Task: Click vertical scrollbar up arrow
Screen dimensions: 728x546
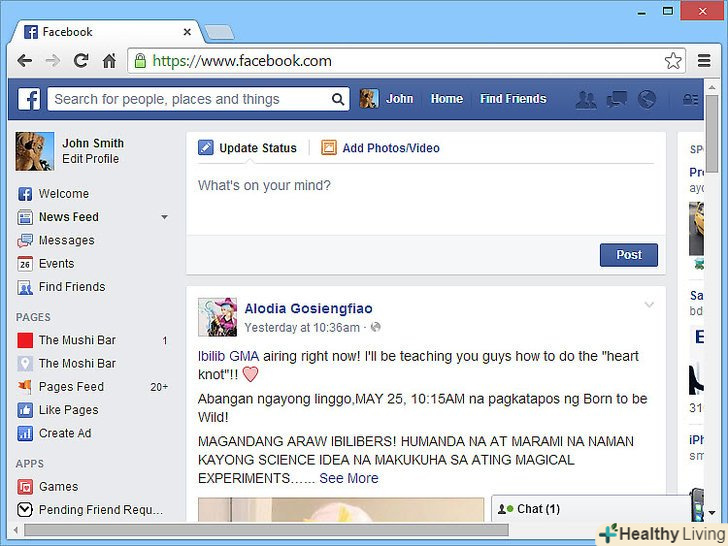Action: tap(712, 87)
